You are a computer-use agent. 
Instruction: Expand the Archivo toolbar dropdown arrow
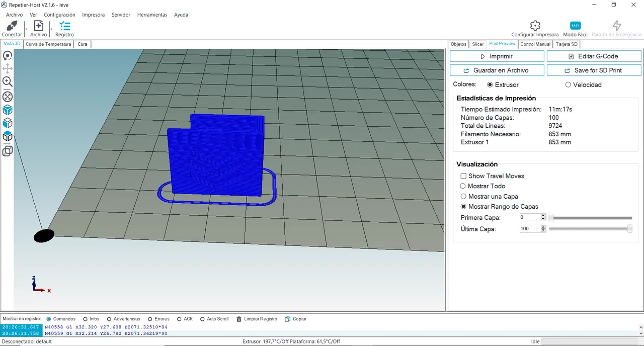pos(51,29)
